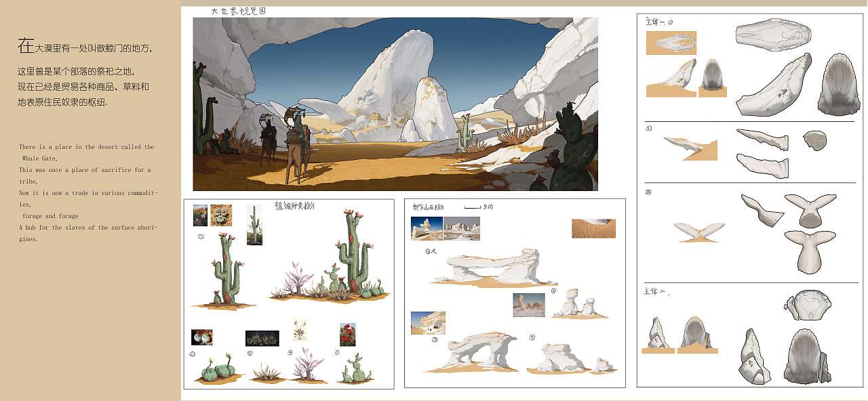Select the line 'There is a place in the desert called the'

86,147
